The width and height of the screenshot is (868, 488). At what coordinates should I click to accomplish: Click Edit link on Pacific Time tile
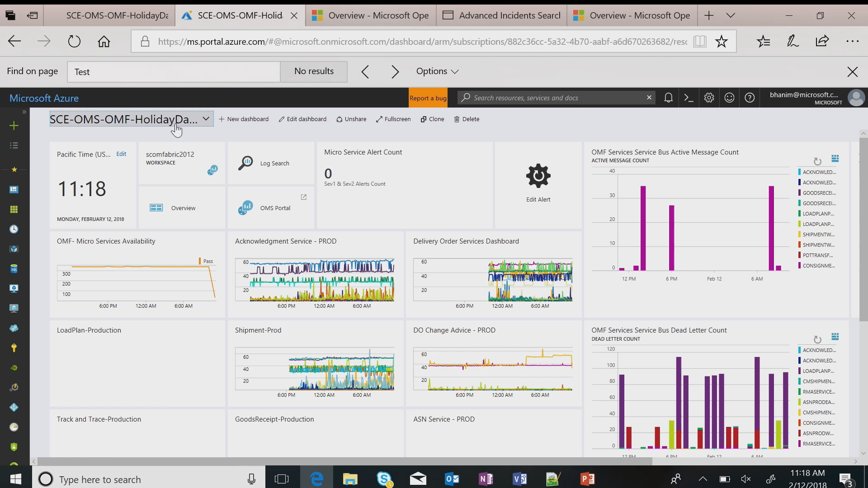[x=121, y=154]
